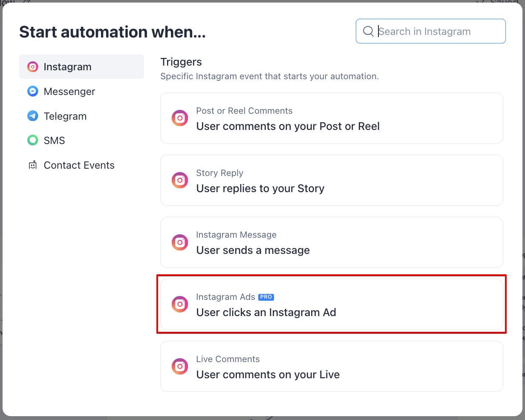Click the green SMS bubble icon
525x420 pixels.
coord(33,140)
